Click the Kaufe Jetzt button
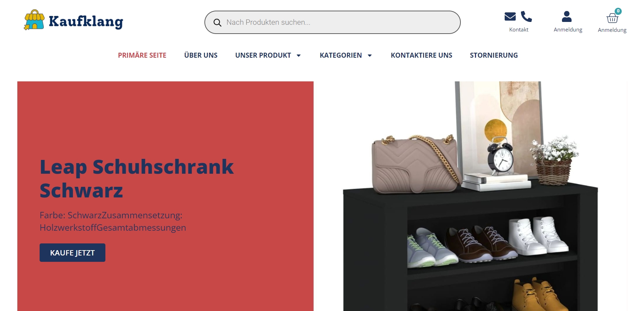Viewport: 644px width, 311px height. (72, 253)
